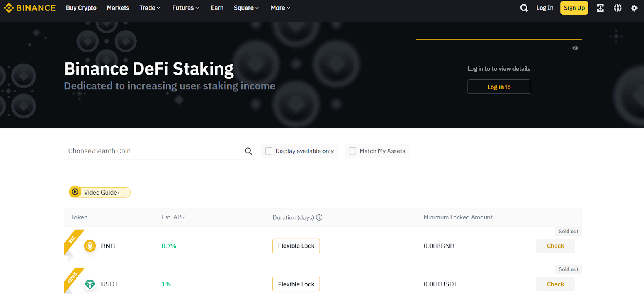This screenshot has width=644, height=294.
Task: Open the search magnifier in top navigation
Action: [524, 8]
